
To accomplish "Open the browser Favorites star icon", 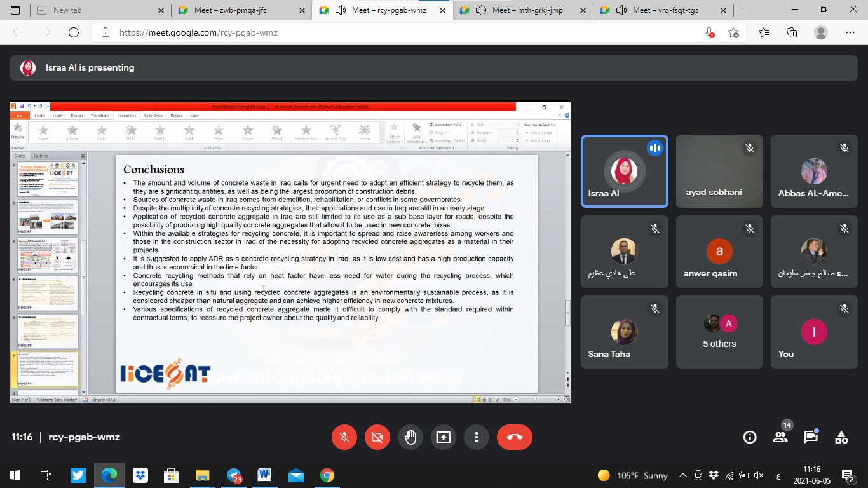I will tap(764, 32).
